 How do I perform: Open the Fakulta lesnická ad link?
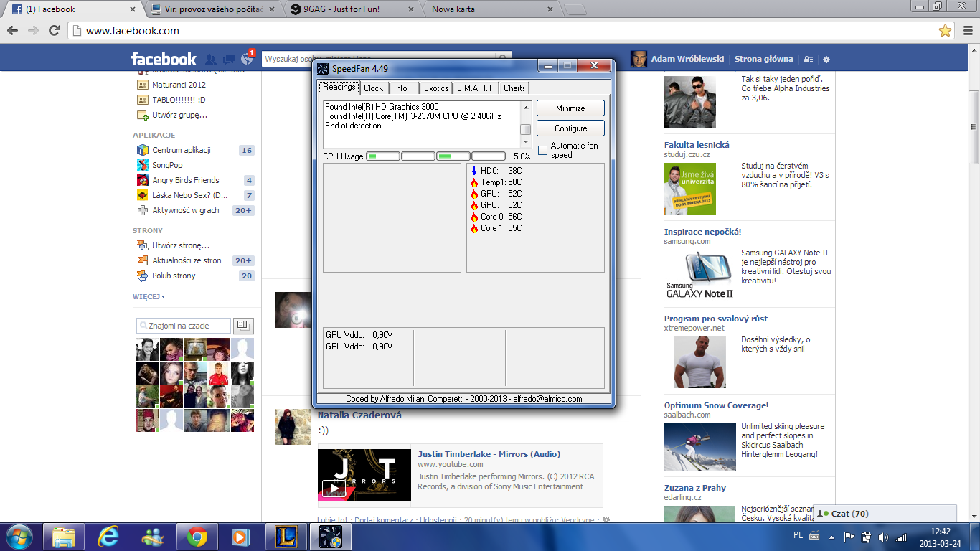[x=697, y=145]
